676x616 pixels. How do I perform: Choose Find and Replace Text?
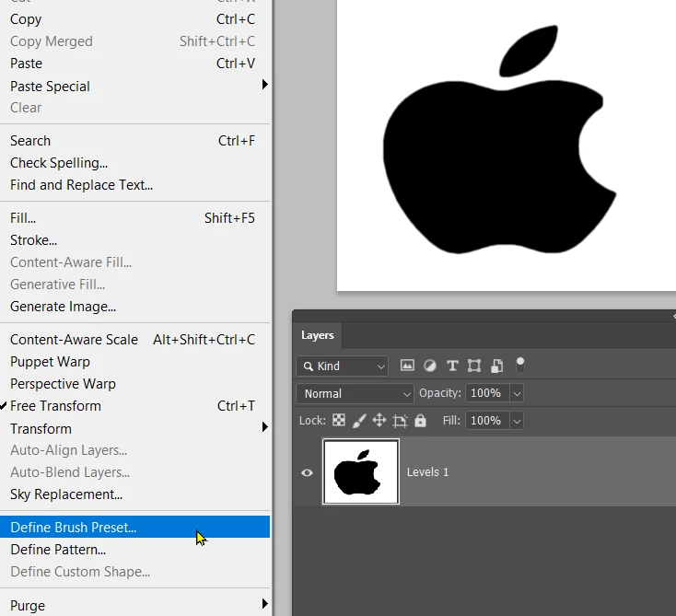135,184
